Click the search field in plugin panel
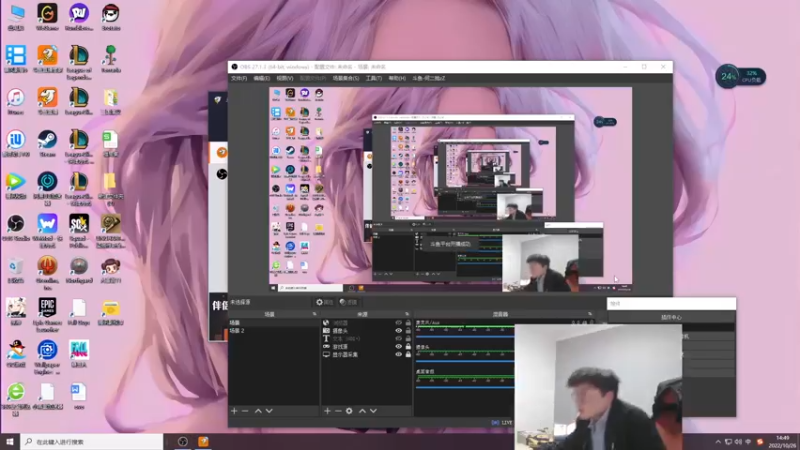This screenshot has height=450, width=800. click(x=671, y=304)
